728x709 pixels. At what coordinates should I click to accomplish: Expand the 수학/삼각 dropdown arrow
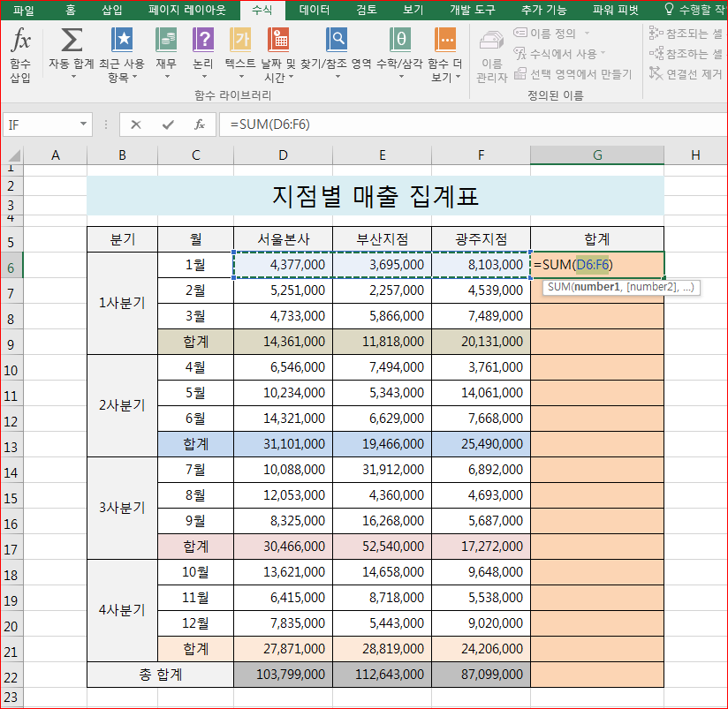tap(401, 77)
